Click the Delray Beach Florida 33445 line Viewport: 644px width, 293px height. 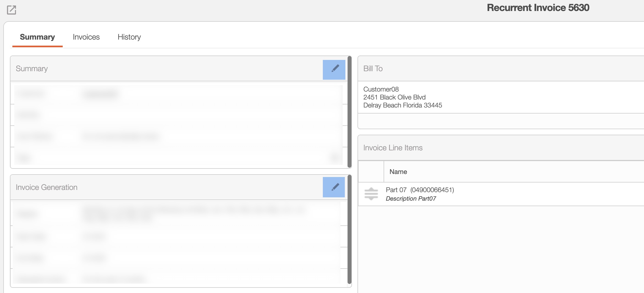(x=403, y=105)
